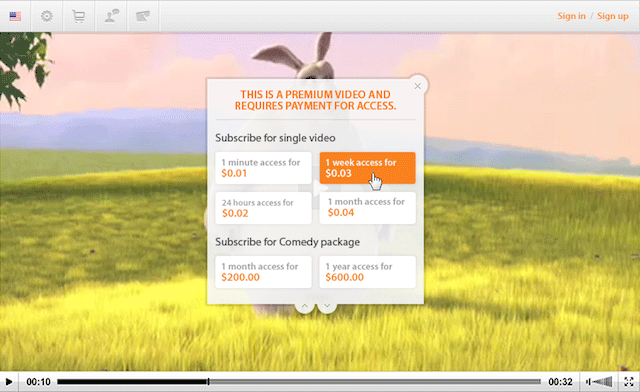Image resolution: width=640 pixels, height=392 pixels.
Task: Choose 1 month access for $0.04
Action: click(367, 208)
